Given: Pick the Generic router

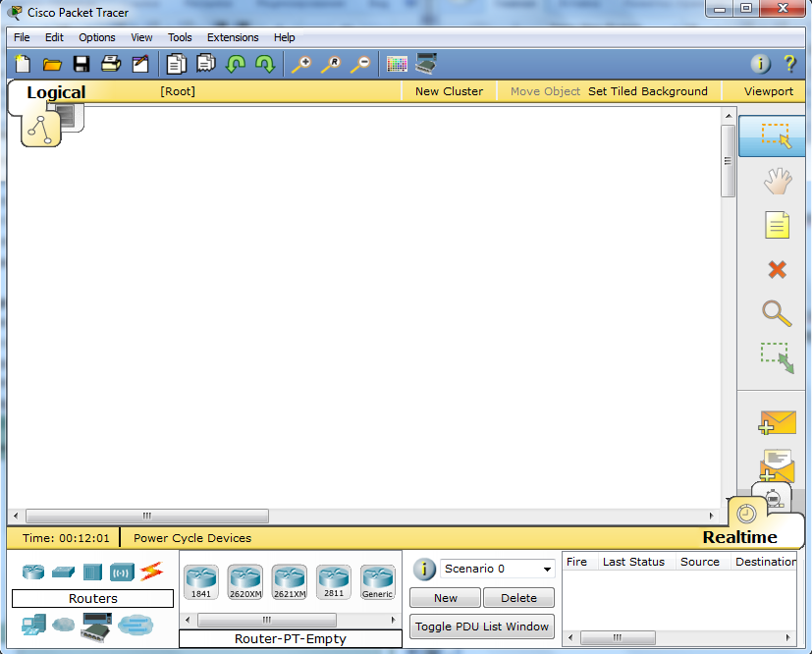Looking at the screenshot, I should 377,581.
